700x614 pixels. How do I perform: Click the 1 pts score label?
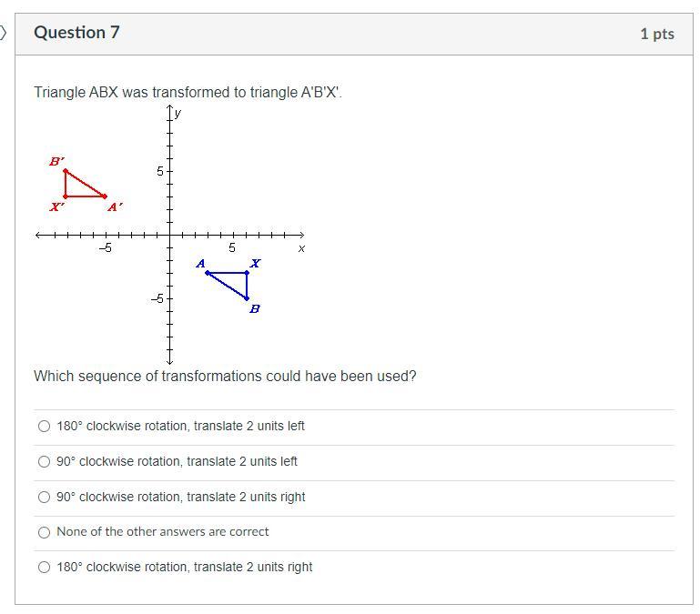[x=656, y=34]
